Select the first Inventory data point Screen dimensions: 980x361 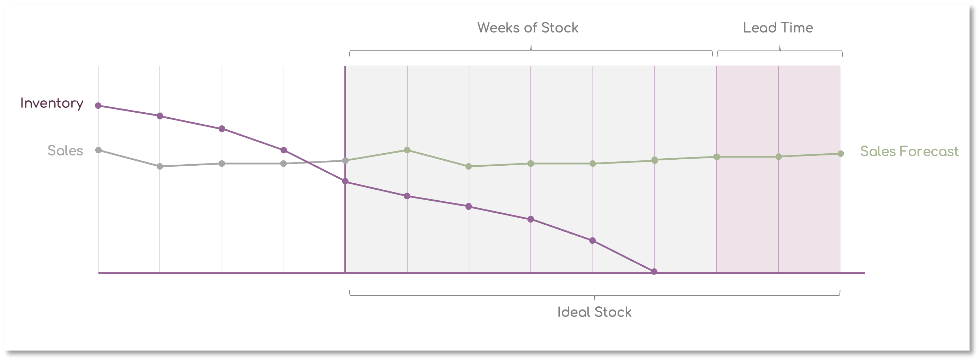click(98, 106)
